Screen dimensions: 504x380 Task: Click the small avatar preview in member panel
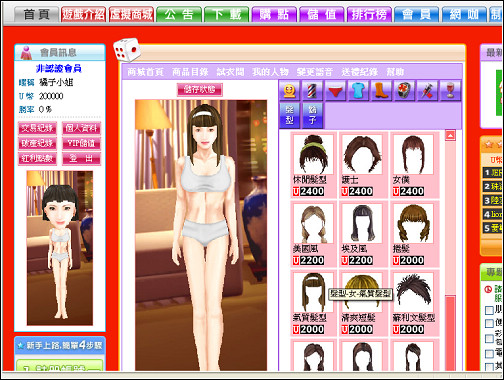pos(60,248)
